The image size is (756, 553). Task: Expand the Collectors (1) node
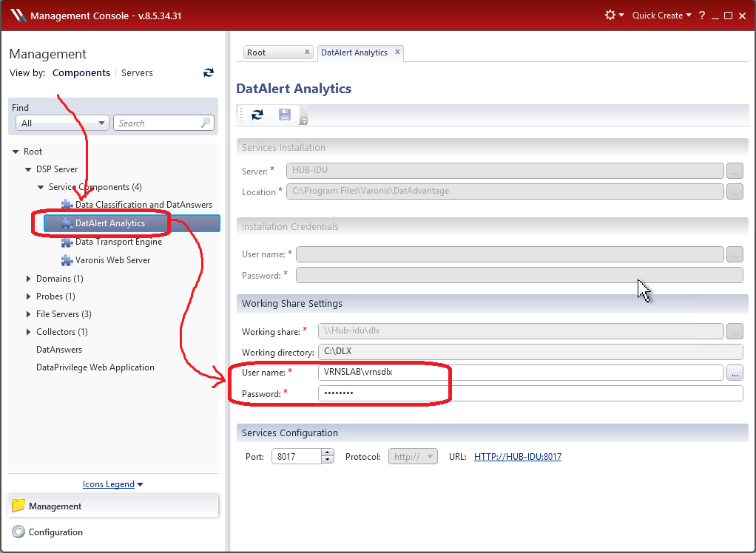pyautogui.click(x=28, y=332)
